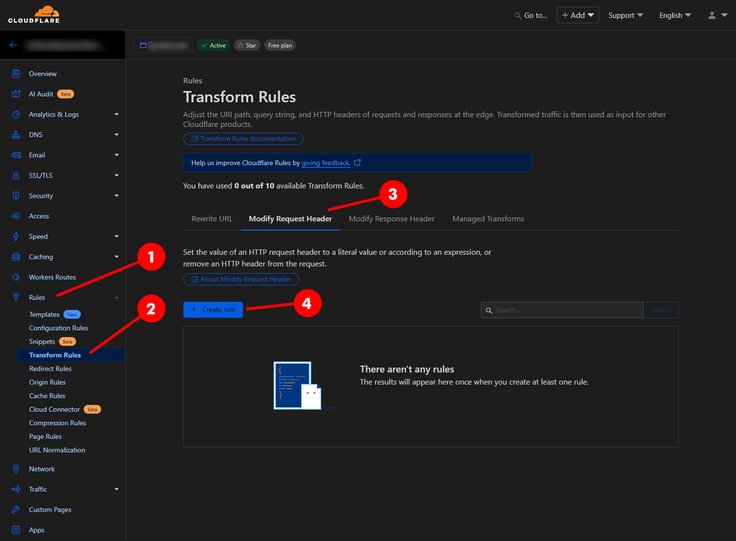The image size is (736, 541).
Task: Click the user account icon
Action: (x=712, y=15)
